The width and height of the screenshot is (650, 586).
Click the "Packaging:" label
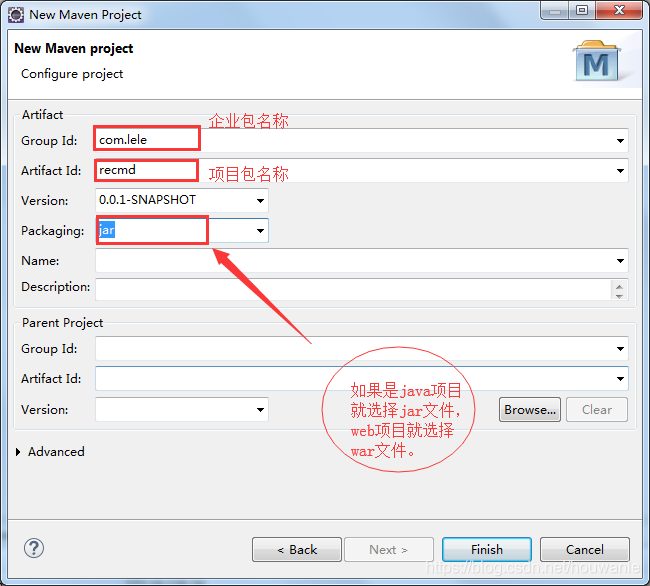(52, 231)
